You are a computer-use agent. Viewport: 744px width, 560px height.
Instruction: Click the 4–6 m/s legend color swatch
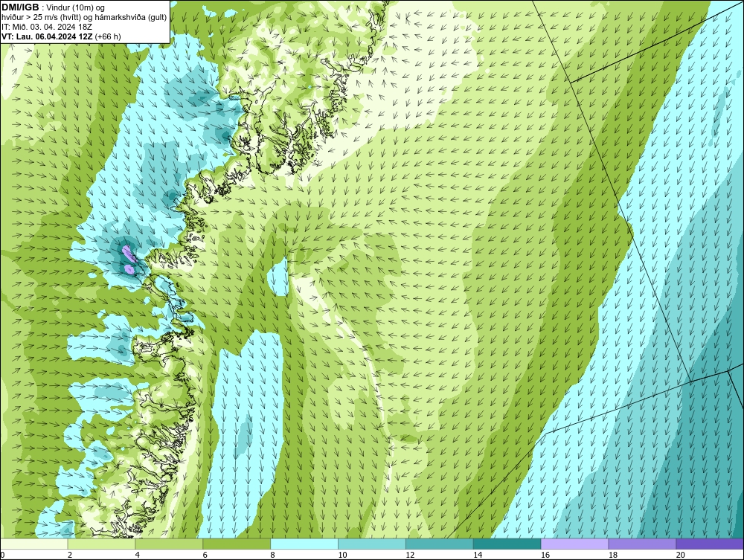pyautogui.click(x=169, y=544)
